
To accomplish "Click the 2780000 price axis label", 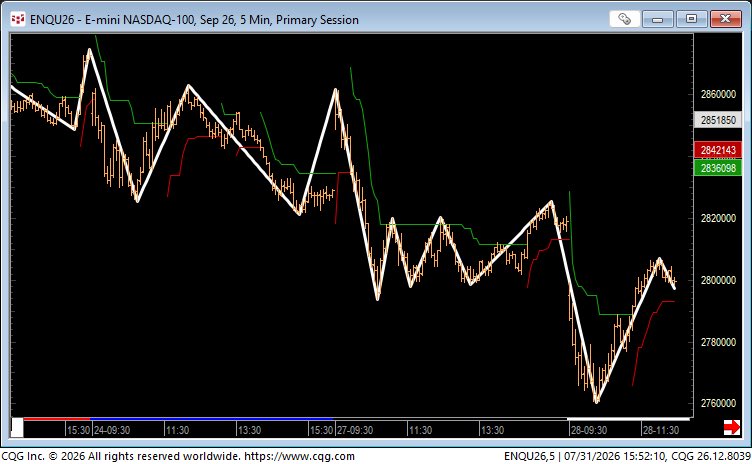I will pyautogui.click(x=718, y=342).
